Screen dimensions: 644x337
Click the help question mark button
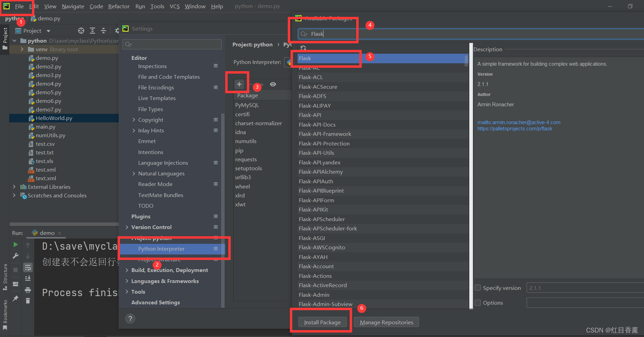click(130, 318)
